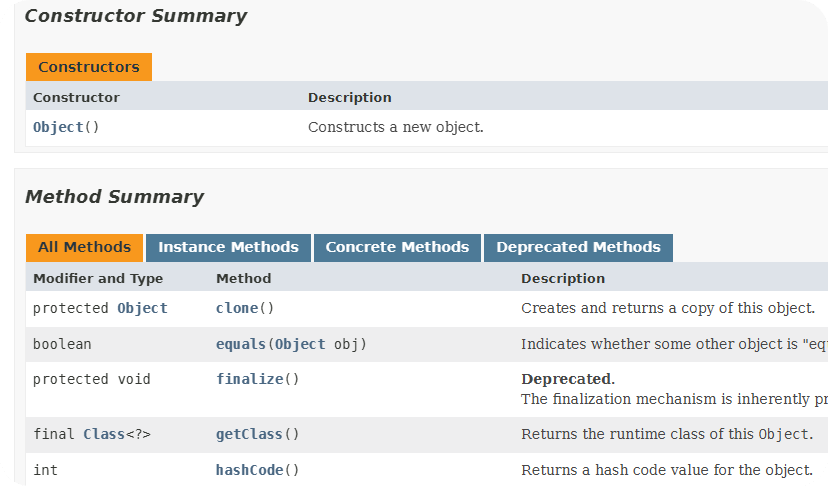Click Object parameter type in equals signature
Viewport: 828px width, 486px height.
point(300,344)
